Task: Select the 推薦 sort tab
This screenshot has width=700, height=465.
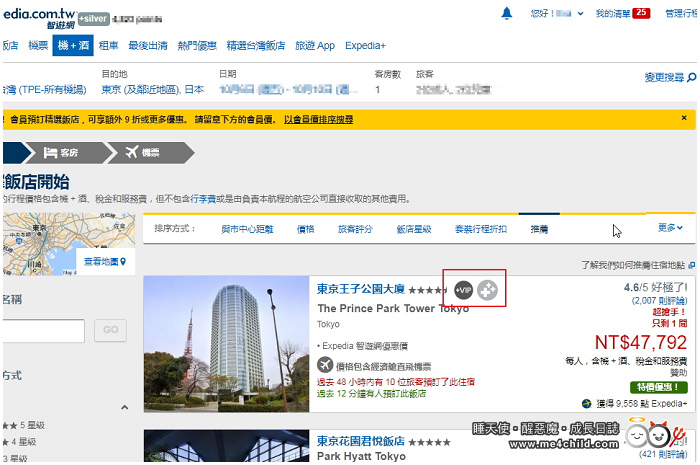Action: [x=539, y=229]
